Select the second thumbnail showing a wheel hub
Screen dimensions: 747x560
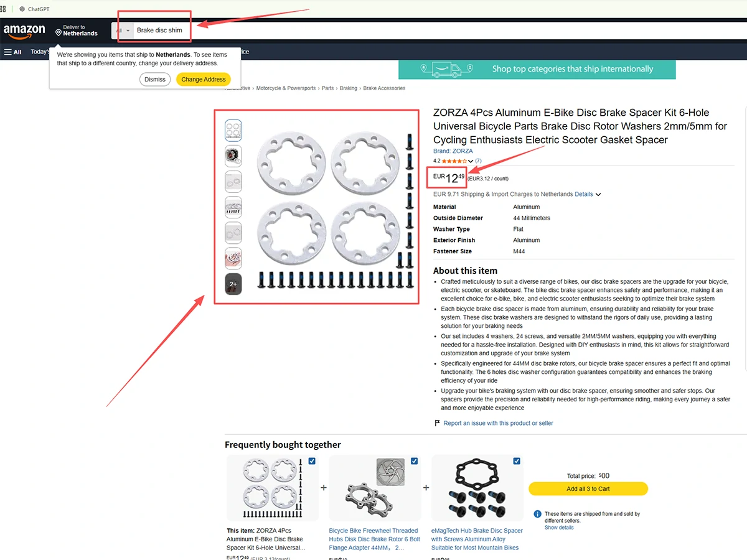coord(233,156)
